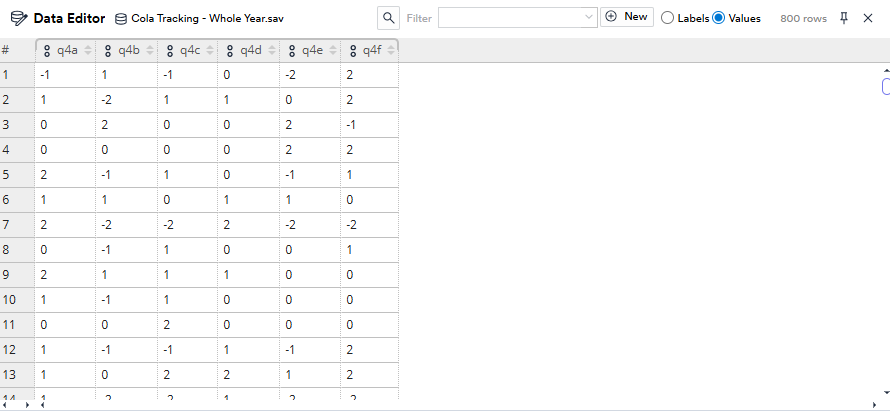This screenshot has width=890, height=411.
Task: Select row number 7 header
Action: click(x=6, y=221)
